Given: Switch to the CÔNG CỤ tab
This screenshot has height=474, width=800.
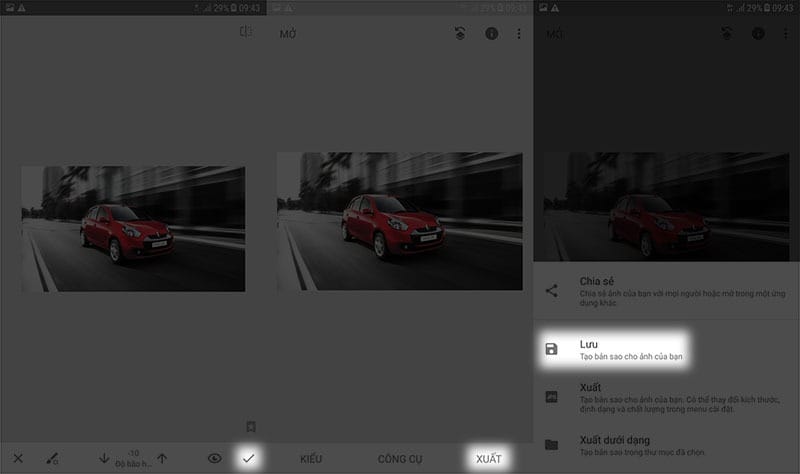Looking at the screenshot, I should point(400,459).
